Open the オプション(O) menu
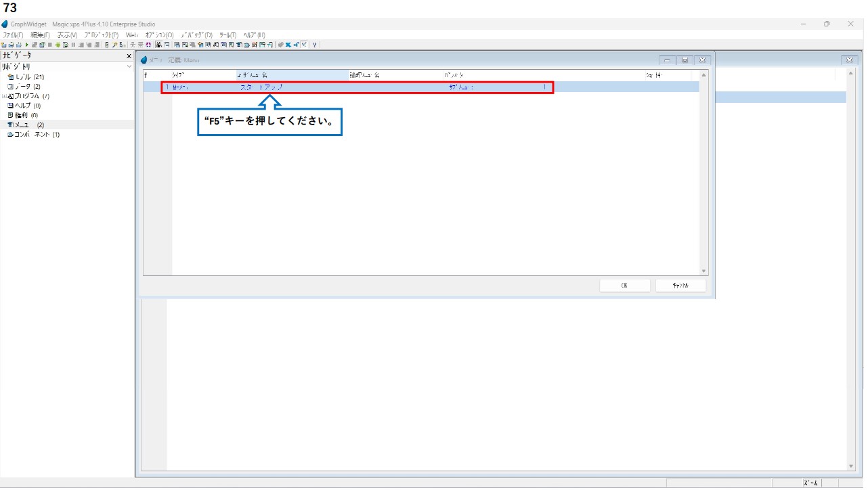 click(x=159, y=35)
